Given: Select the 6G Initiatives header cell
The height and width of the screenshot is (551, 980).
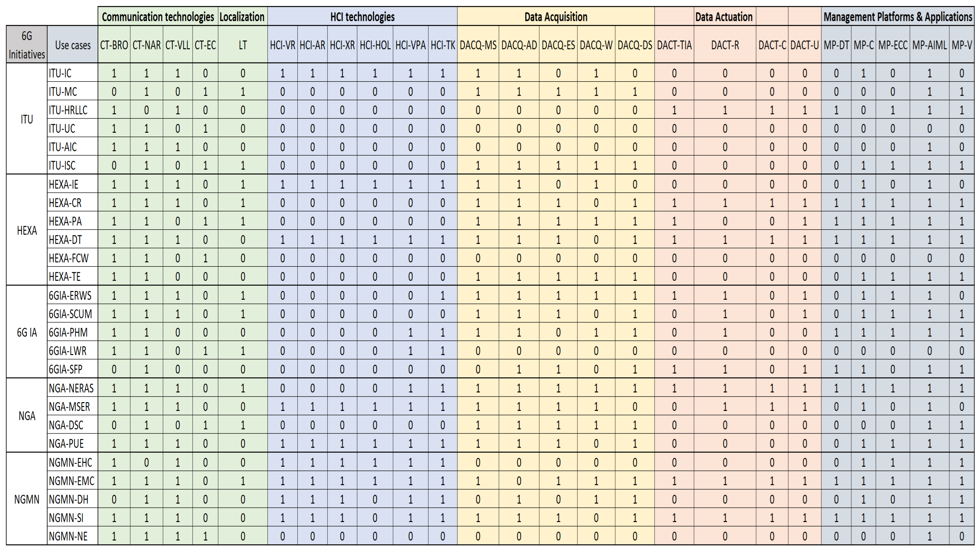Looking at the screenshot, I should point(27,45).
